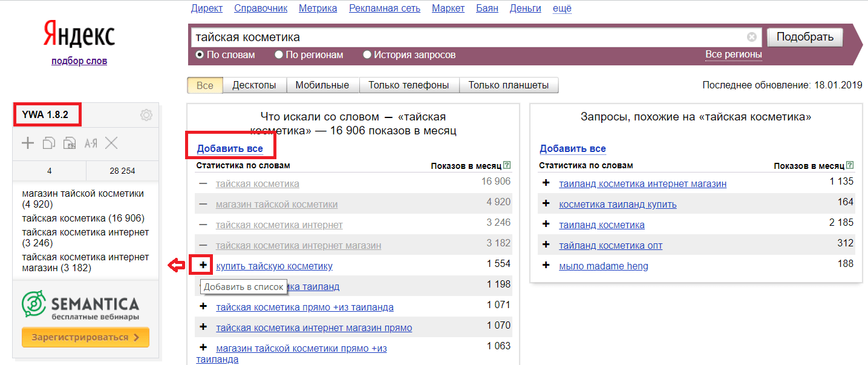Add 'таиланд косметика опт' plus icon
Image resolution: width=868 pixels, height=365 pixels.
[x=546, y=245]
